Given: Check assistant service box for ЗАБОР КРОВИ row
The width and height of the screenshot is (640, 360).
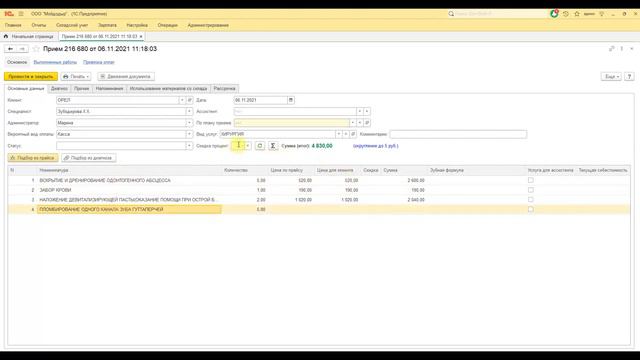Looking at the screenshot, I should (531, 190).
